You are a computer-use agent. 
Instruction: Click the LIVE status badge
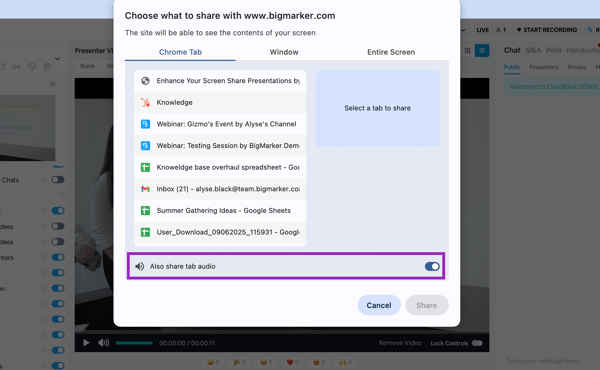[482, 30]
